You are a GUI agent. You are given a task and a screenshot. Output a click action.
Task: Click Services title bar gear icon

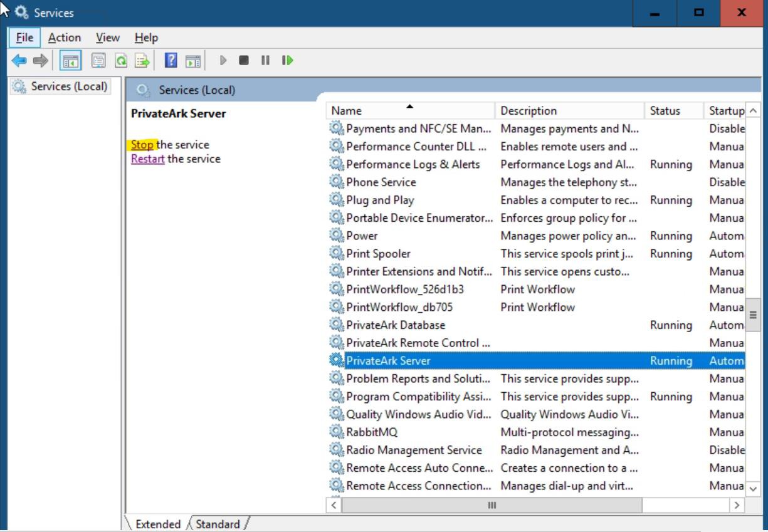21,12
